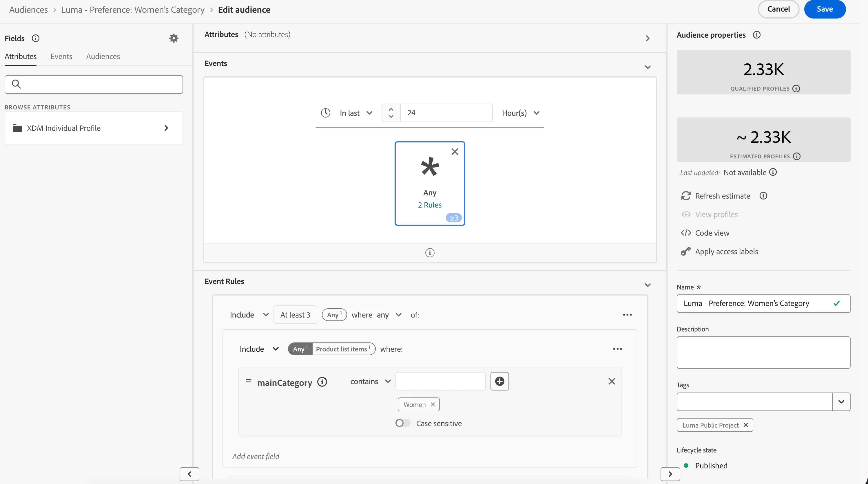Open the Tags dropdown arrow

(841, 402)
